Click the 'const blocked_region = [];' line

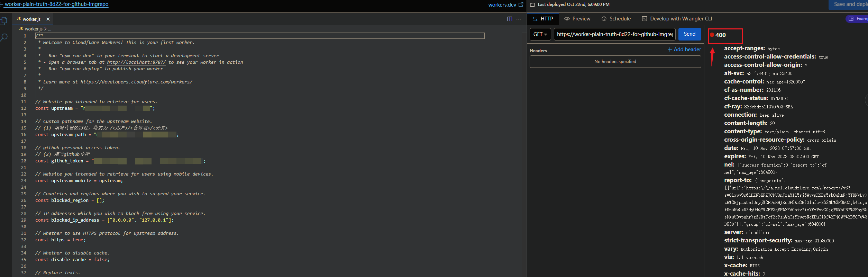coord(70,200)
